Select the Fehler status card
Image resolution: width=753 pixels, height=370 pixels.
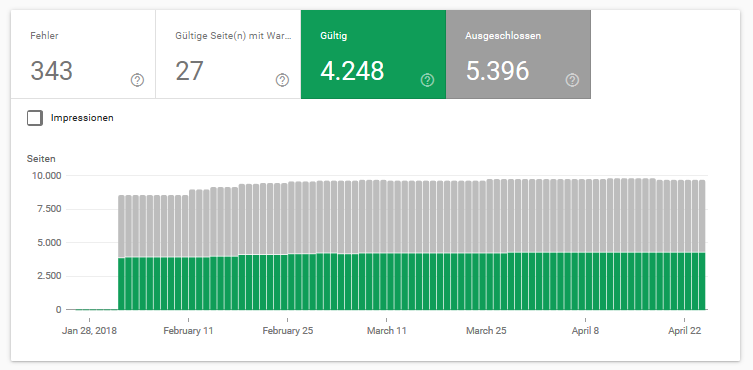pos(83,54)
